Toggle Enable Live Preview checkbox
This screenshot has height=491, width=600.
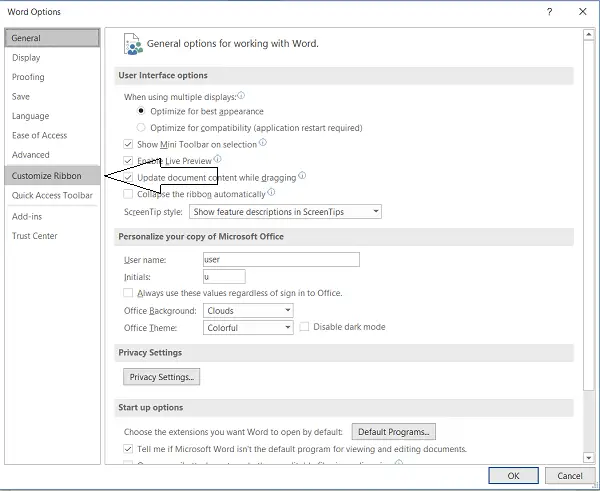tap(128, 161)
